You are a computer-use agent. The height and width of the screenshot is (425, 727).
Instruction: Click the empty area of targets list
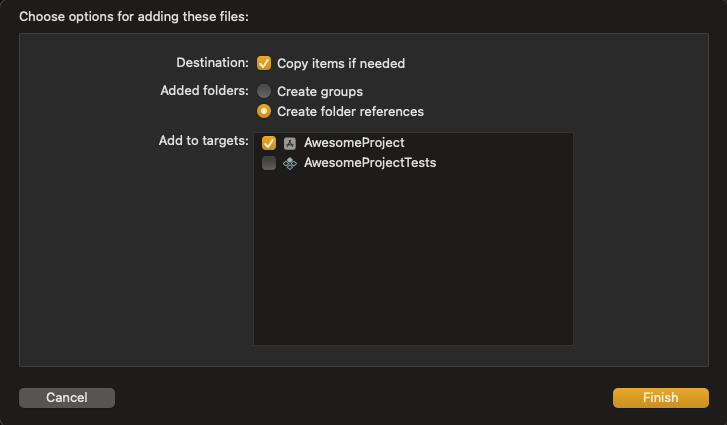click(x=412, y=260)
